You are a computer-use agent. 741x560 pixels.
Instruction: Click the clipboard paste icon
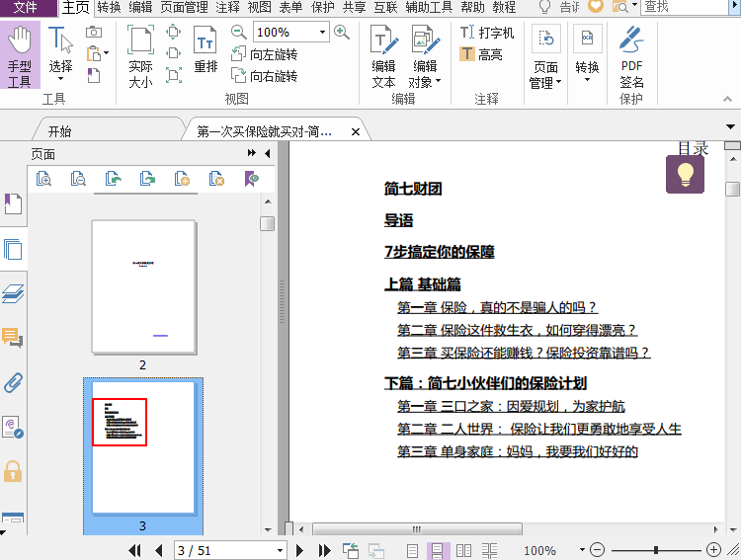94,53
